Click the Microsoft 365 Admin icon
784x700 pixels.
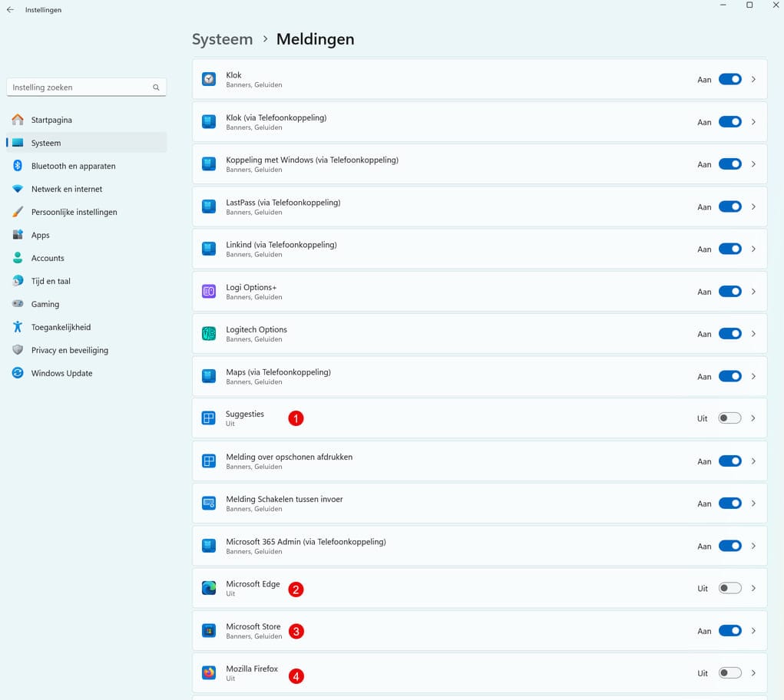(x=209, y=546)
